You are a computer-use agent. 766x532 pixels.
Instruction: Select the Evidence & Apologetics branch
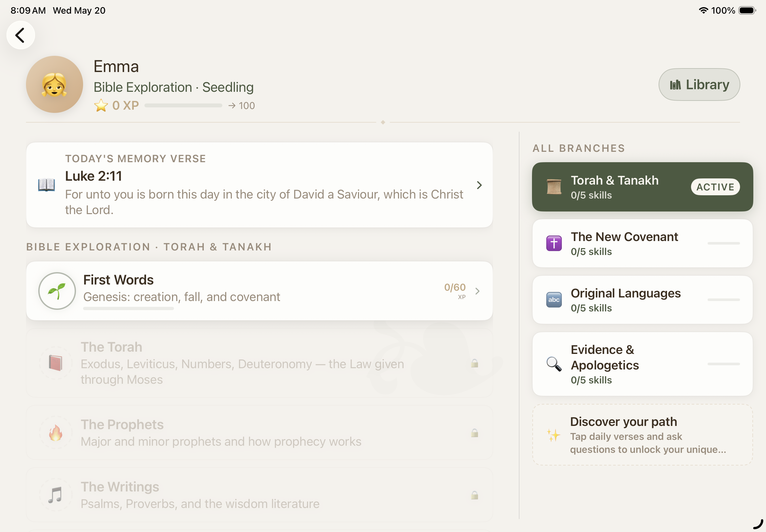(642, 364)
